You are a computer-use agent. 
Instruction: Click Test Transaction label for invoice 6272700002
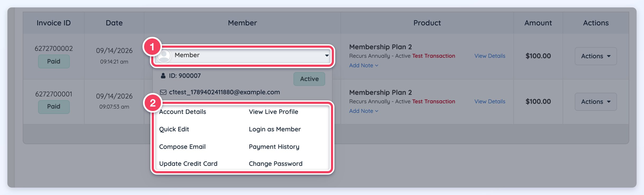434,56
